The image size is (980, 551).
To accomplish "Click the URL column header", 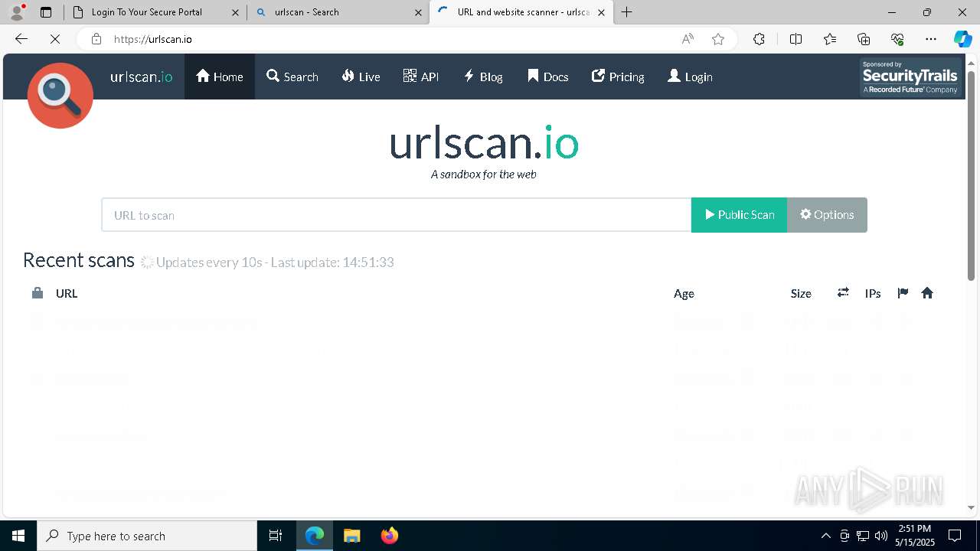I will tap(67, 293).
